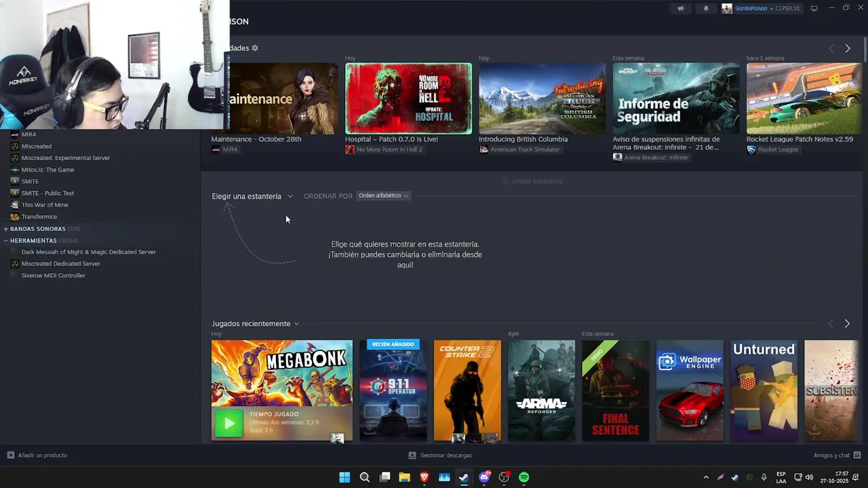The width and height of the screenshot is (868, 488).
Task: Open File Explorer from taskbar
Action: click(405, 477)
